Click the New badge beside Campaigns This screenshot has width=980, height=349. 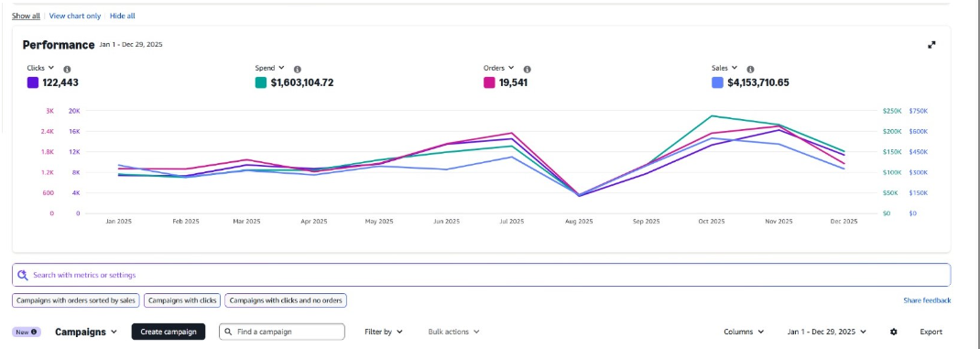pos(27,333)
